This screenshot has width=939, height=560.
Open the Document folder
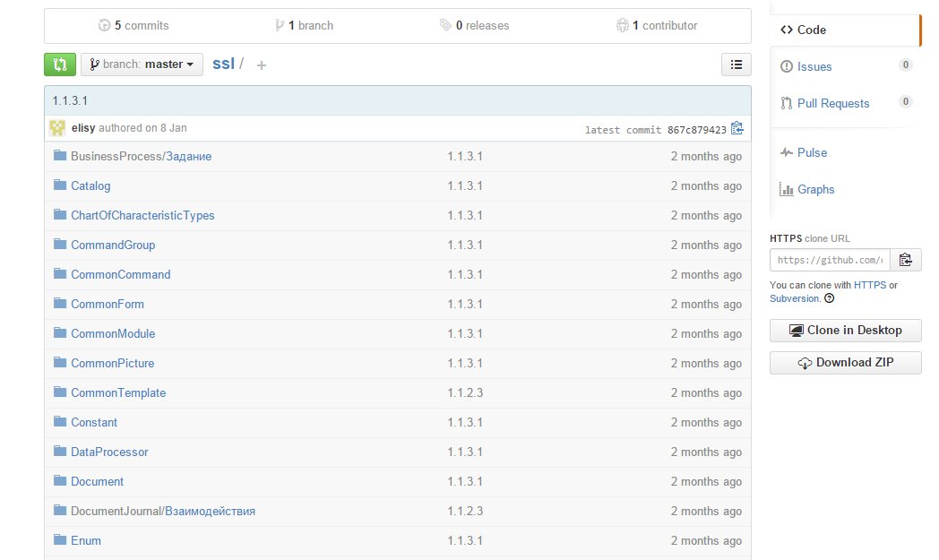coord(97,481)
